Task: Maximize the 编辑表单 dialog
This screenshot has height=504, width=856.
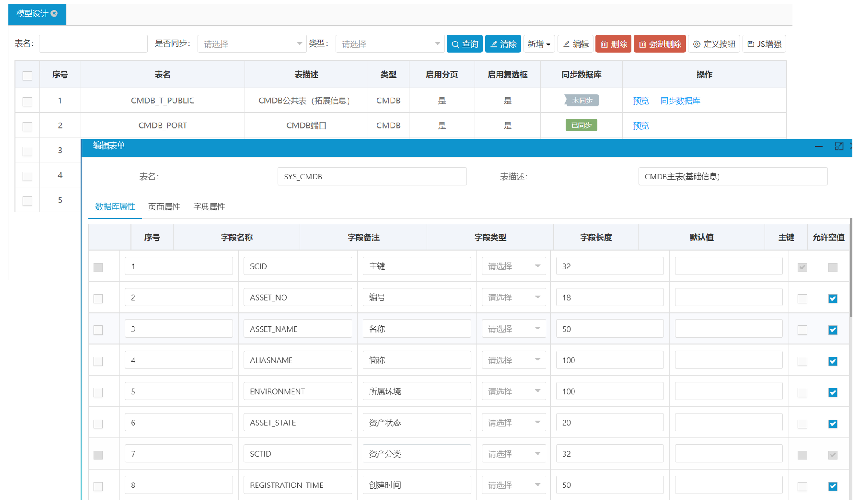Action: [x=839, y=146]
